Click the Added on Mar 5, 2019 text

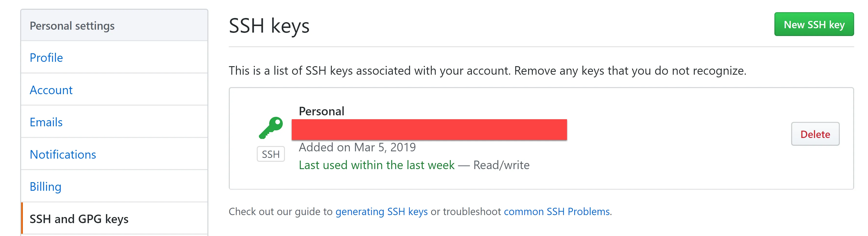pos(357,147)
